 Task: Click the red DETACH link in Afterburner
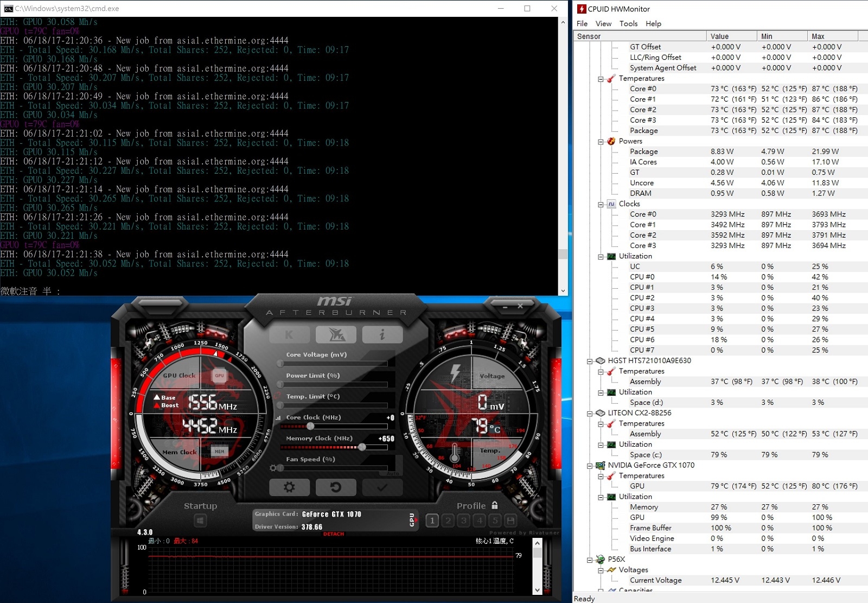click(x=334, y=534)
